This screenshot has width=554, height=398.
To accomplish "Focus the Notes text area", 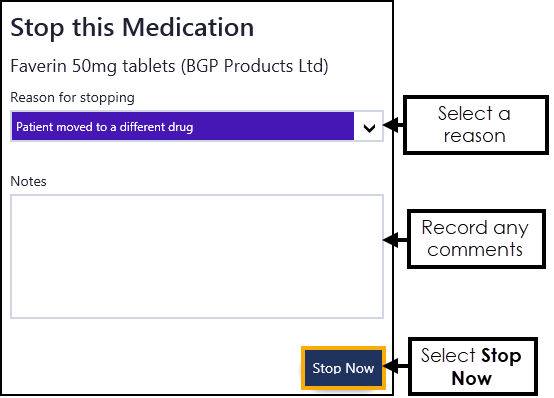I will (197, 256).
